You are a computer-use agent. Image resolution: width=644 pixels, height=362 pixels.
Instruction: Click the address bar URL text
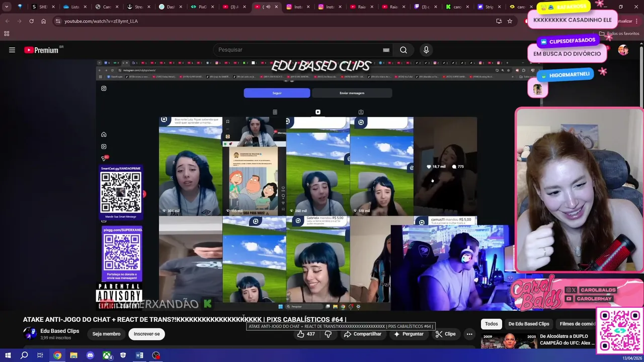[x=101, y=21]
